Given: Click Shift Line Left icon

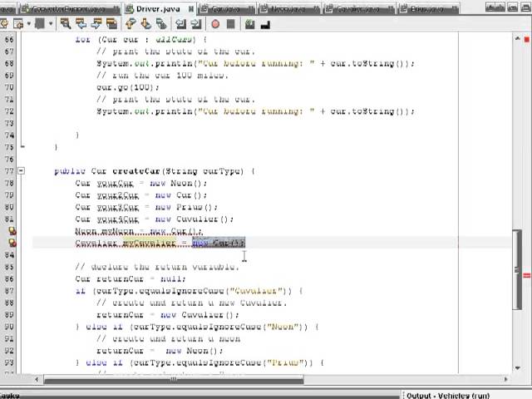Looking at the screenshot, I should click(x=180, y=24).
